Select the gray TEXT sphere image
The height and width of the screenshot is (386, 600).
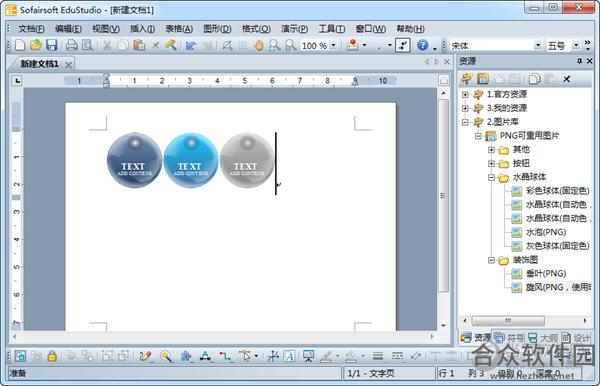click(247, 160)
